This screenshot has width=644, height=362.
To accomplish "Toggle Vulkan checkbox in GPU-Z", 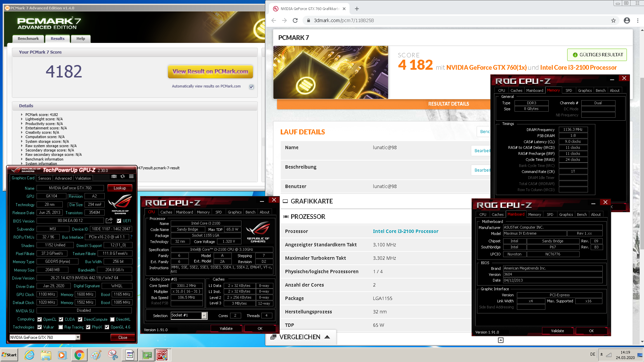I will [40, 327].
